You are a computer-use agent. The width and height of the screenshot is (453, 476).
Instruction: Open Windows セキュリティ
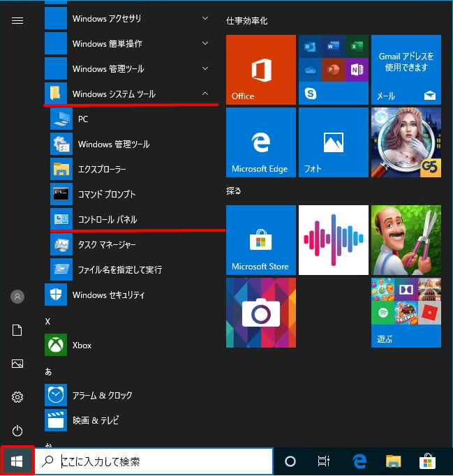point(131,295)
